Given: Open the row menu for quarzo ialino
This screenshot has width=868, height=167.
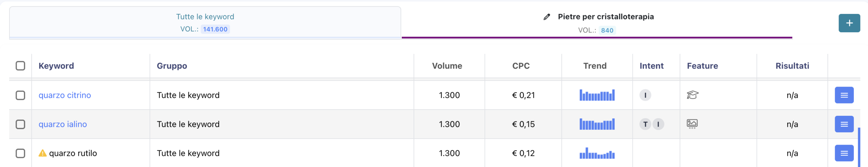Looking at the screenshot, I should [x=844, y=124].
